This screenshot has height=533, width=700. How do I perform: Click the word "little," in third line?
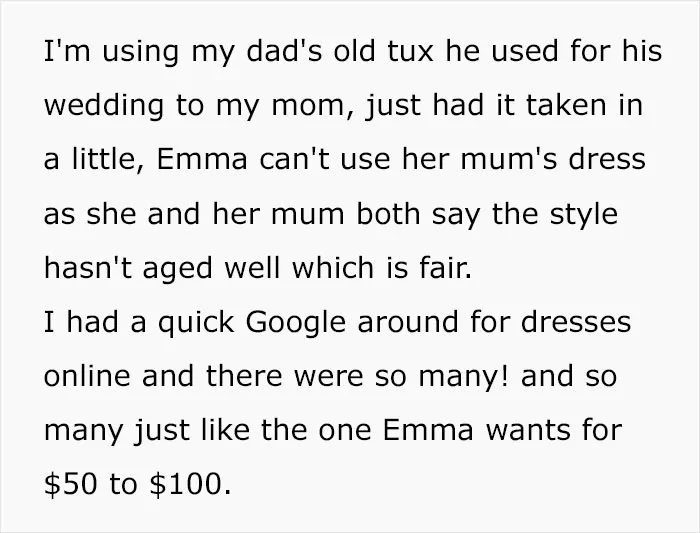pyautogui.click(x=108, y=159)
